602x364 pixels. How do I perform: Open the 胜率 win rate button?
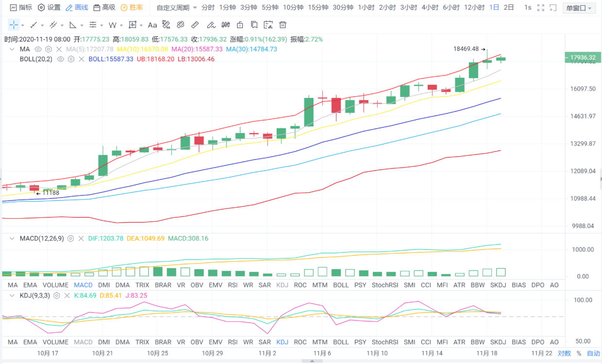(132, 8)
